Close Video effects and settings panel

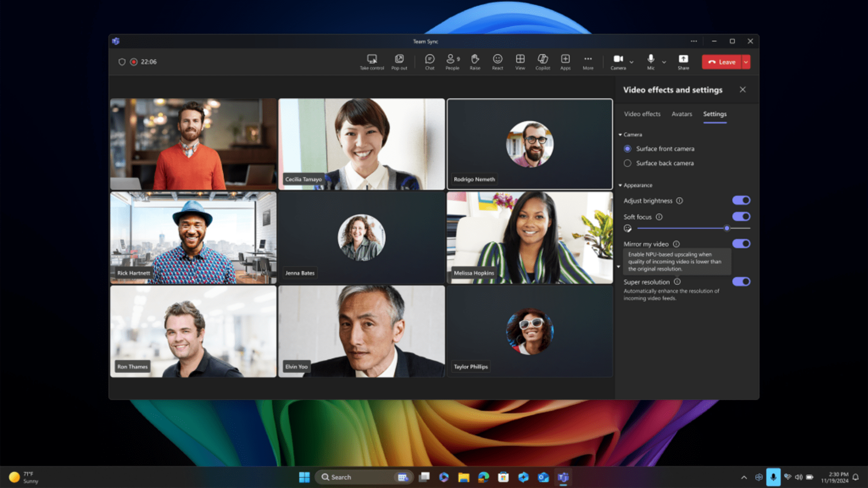[742, 89]
